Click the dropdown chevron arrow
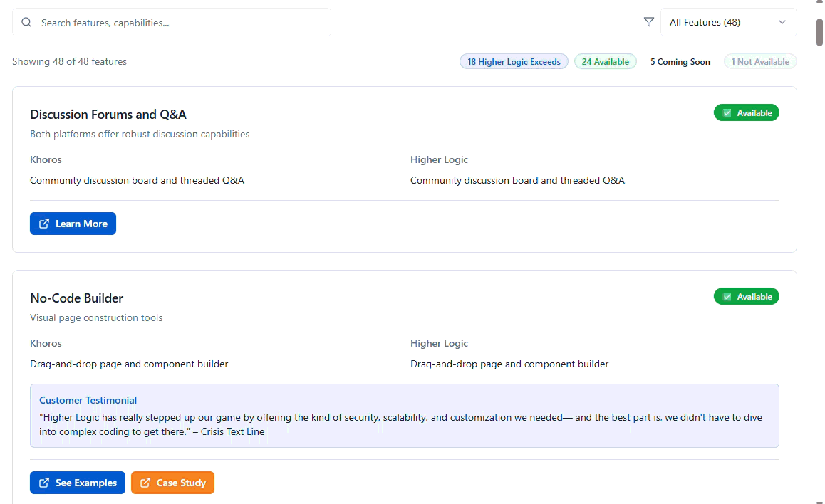Viewport: 825px width, 504px height. point(782,23)
